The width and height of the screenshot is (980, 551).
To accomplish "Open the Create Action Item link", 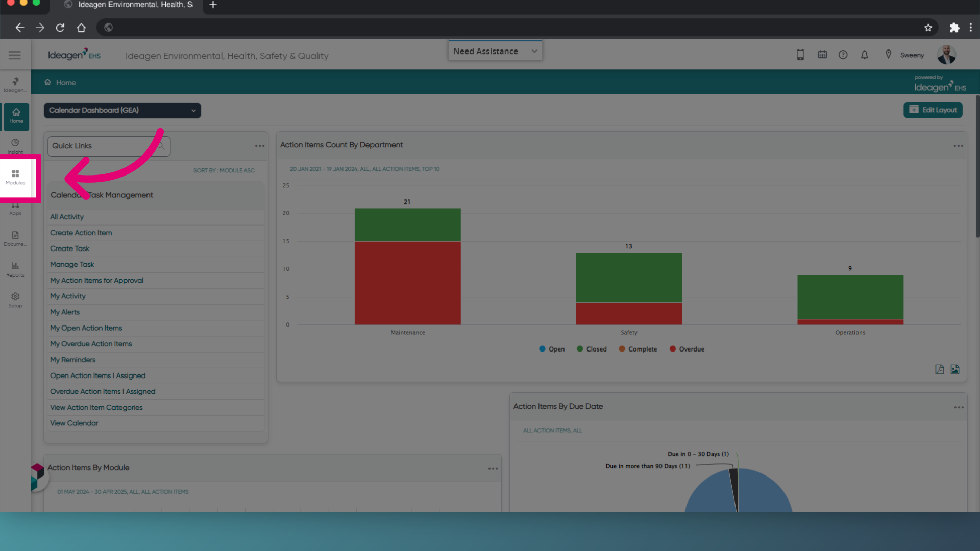I will tap(81, 233).
